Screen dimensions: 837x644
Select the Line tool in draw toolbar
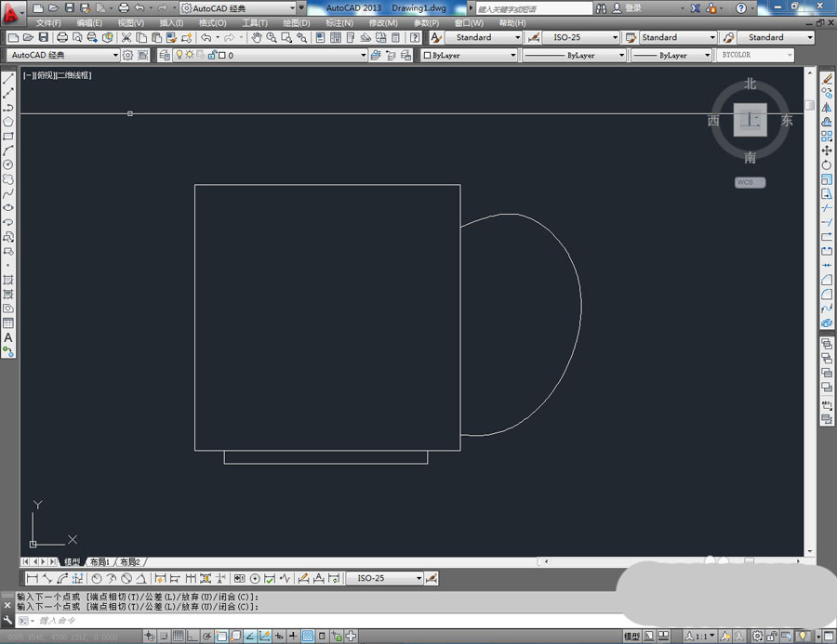(8, 79)
